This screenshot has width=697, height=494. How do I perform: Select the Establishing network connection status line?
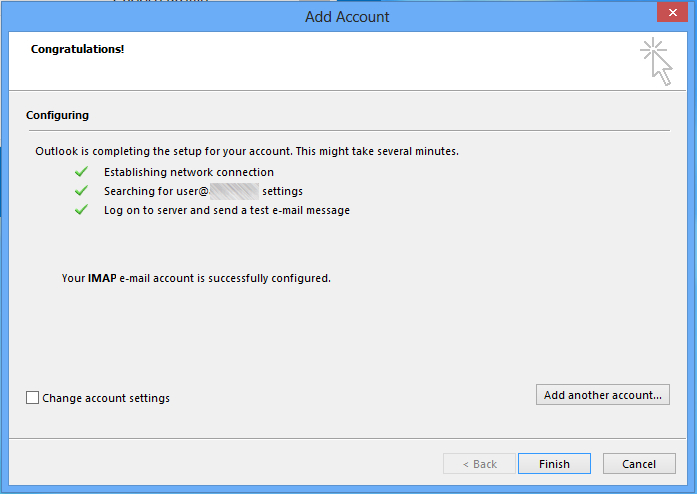tap(188, 172)
